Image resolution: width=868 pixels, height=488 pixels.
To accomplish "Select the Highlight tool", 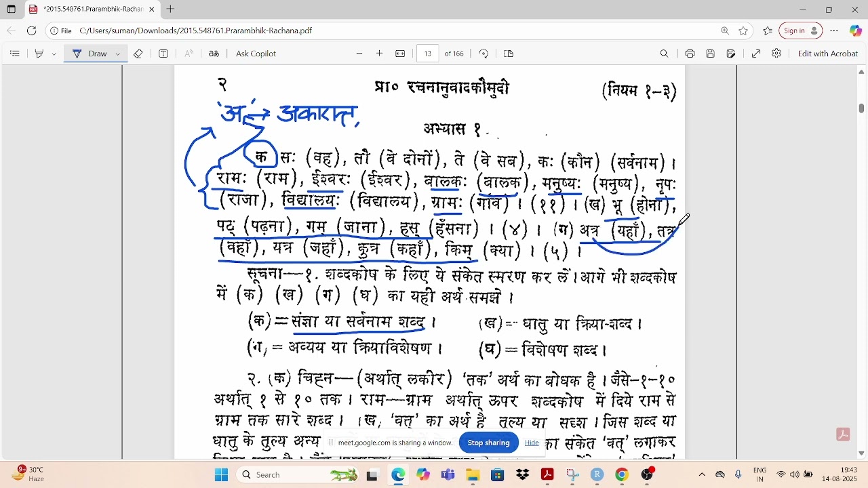I will (x=39, y=54).
